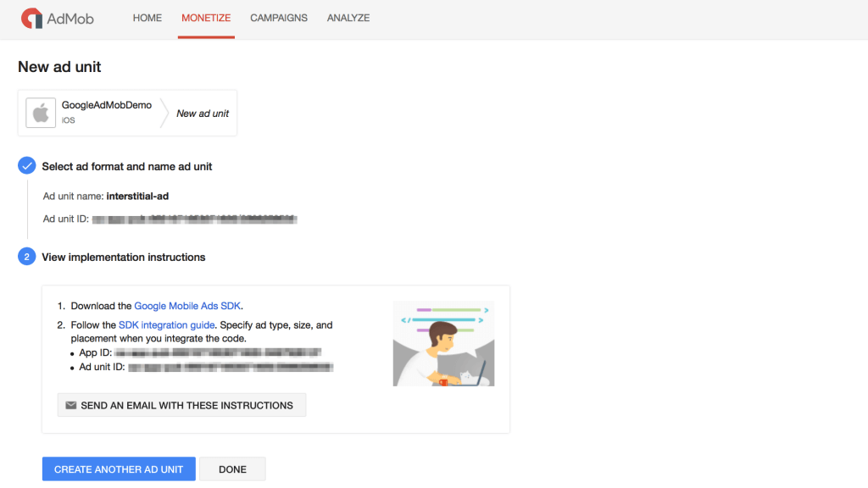Click the DONE button

(x=232, y=469)
